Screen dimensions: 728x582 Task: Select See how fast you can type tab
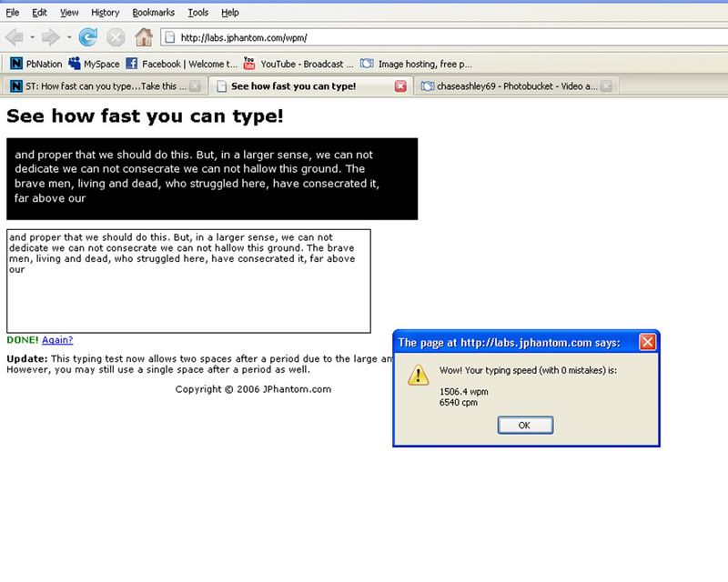tap(310, 85)
